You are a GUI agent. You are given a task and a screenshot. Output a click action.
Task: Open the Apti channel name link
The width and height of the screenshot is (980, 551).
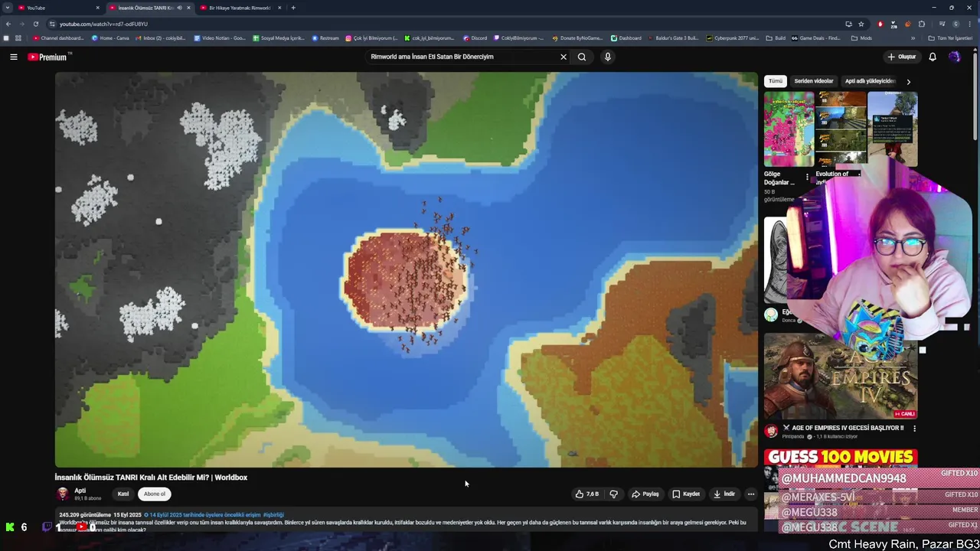click(80, 491)
